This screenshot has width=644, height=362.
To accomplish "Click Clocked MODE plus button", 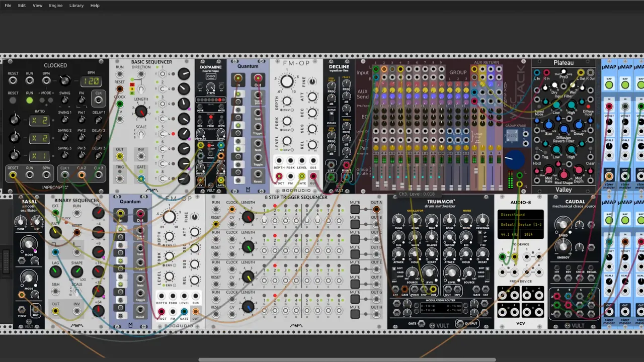I will pos(52,101).
